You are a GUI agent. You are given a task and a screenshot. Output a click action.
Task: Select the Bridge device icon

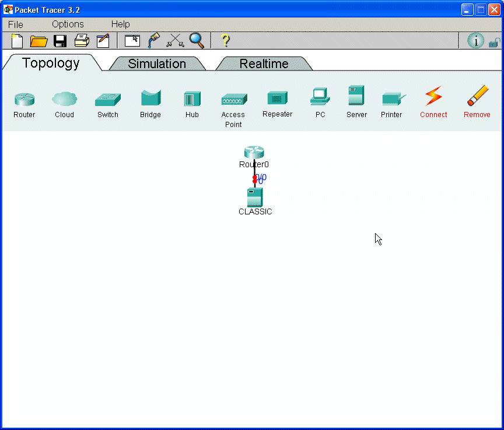point(150,98)
